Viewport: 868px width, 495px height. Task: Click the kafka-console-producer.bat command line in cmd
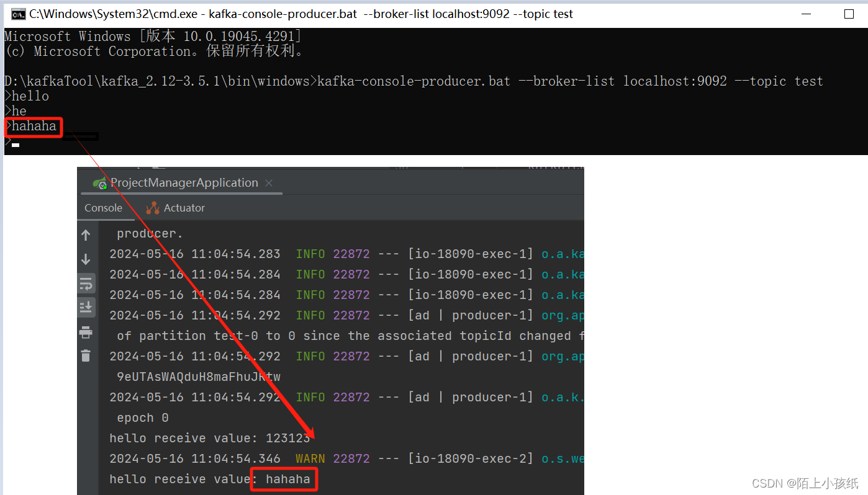414,81
